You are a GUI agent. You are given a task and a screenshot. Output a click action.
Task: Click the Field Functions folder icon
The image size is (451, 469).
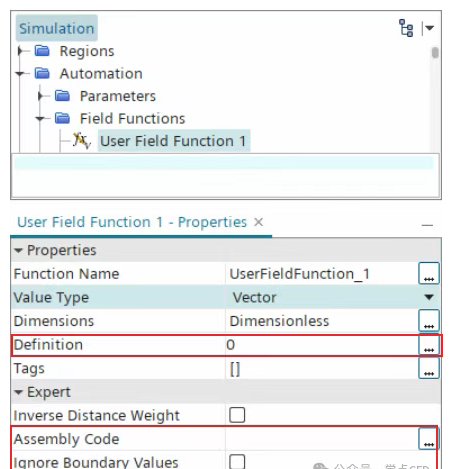[62, 118]
